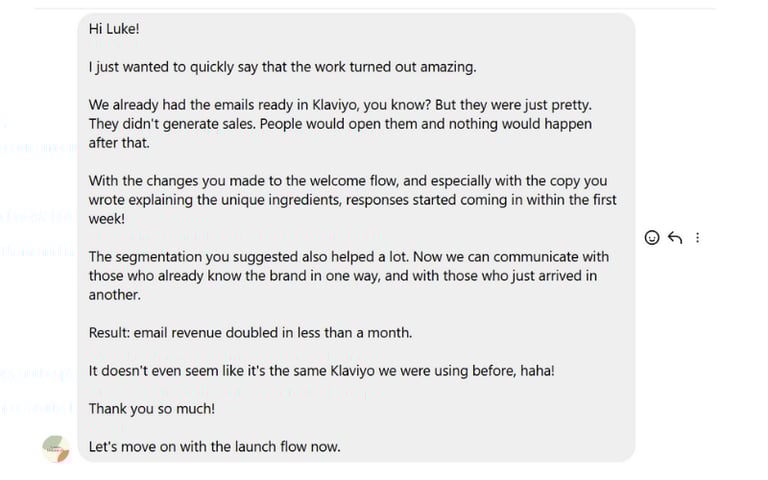Open the three-dot more options menu
Viewport: 768px width, 480px height.
click(x=698, y=238)
